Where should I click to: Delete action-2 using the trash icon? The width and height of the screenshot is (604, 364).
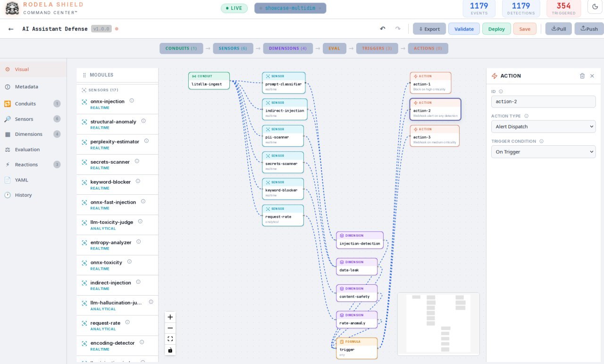click(582, 75)
